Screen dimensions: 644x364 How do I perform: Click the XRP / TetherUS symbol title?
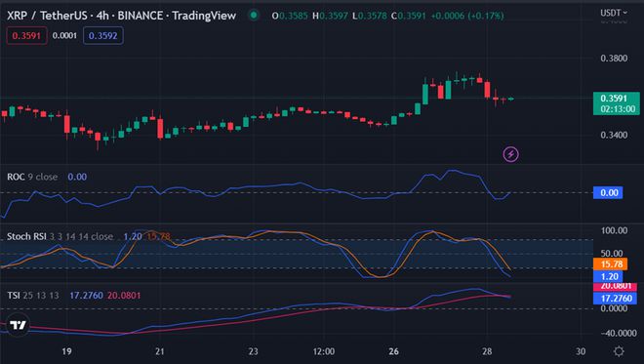47,16
